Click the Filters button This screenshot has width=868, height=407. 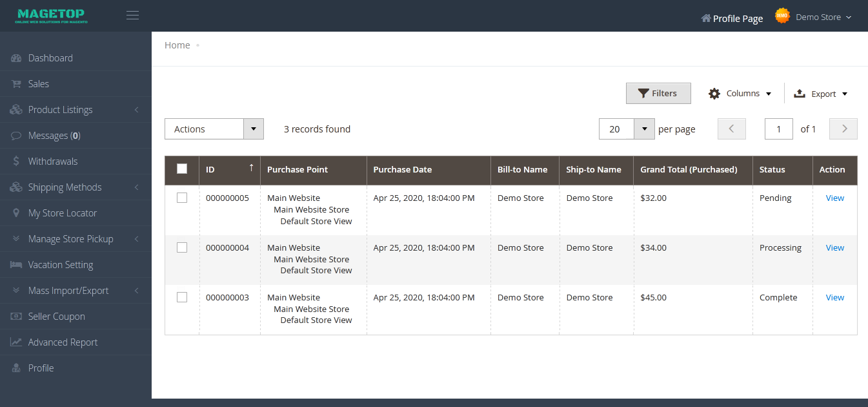[x=658, y=93]
